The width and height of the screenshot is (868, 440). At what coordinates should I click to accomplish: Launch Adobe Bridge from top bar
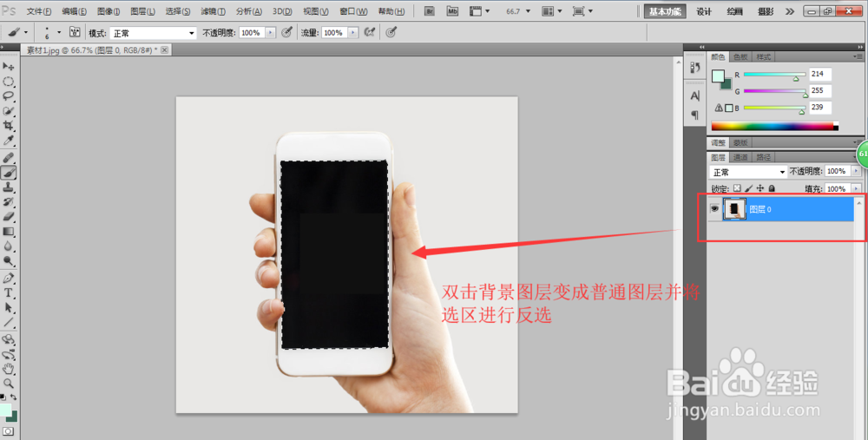click(x=429, y=11)
